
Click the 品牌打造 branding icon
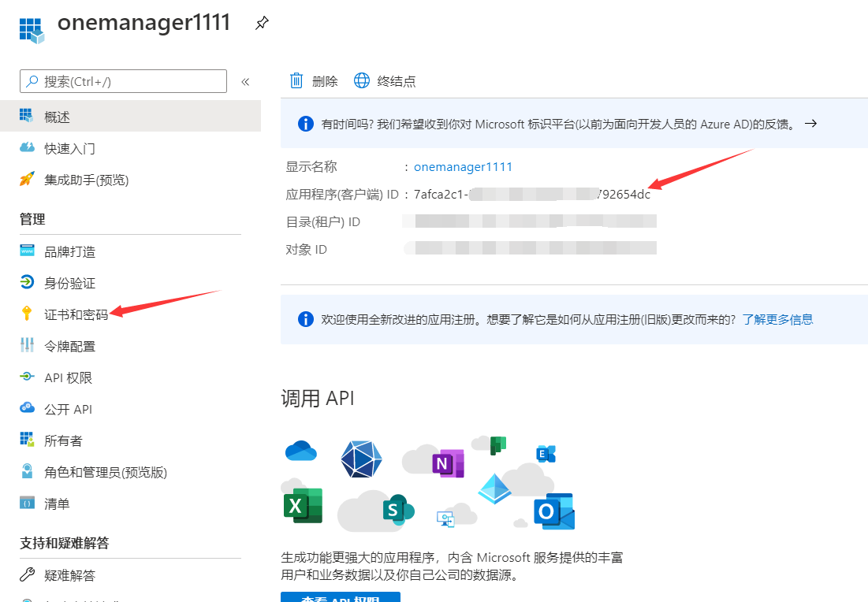28,251
